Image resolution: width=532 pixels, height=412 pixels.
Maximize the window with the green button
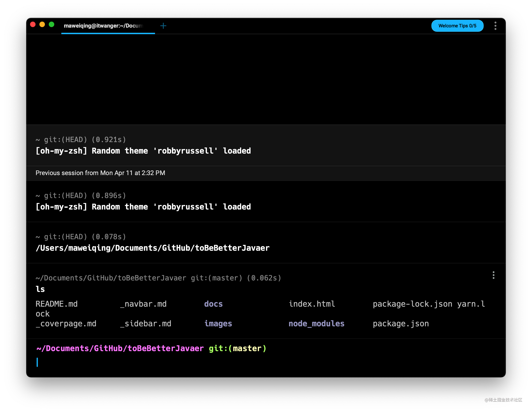tap(52, 24)
